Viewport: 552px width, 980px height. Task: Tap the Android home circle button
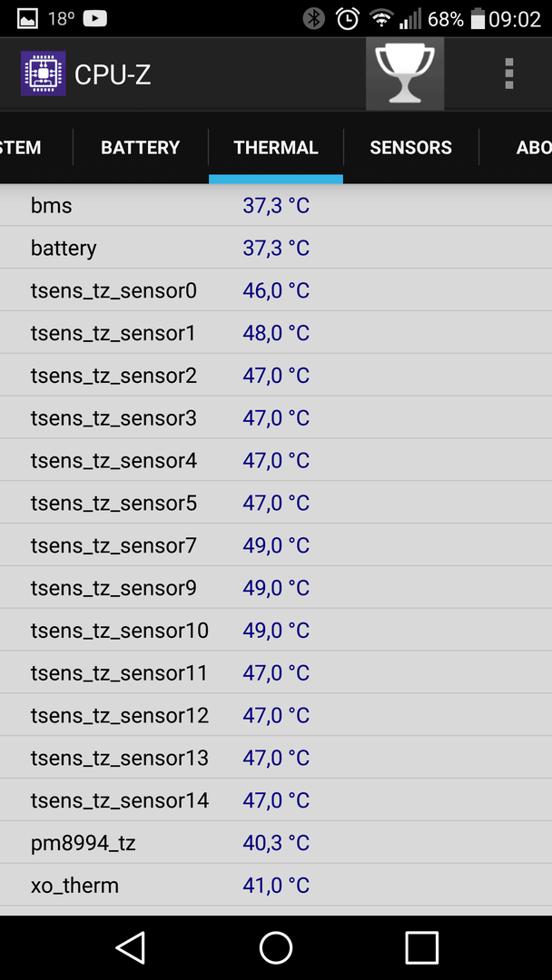[276, 947]
